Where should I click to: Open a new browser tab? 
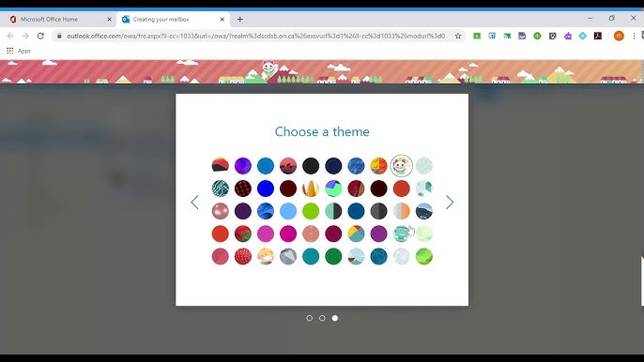tap(240, 20)
